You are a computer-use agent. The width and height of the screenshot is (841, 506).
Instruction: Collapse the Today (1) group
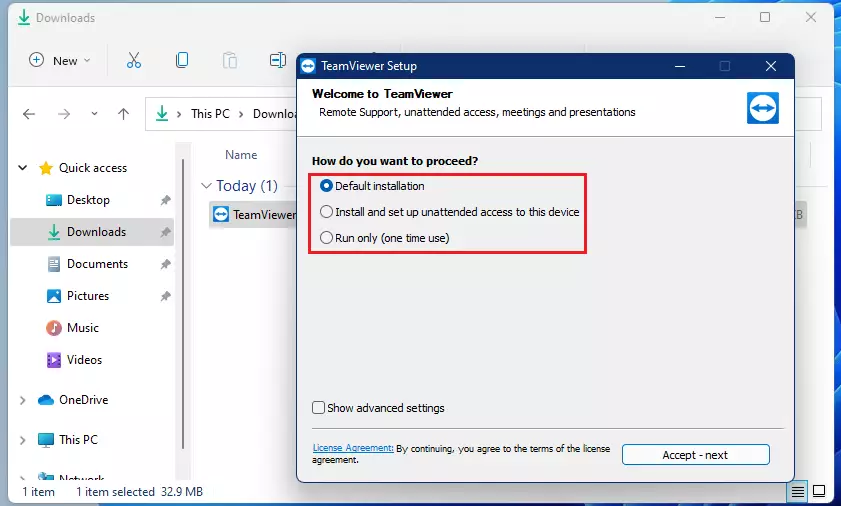(x=206, y=186)
